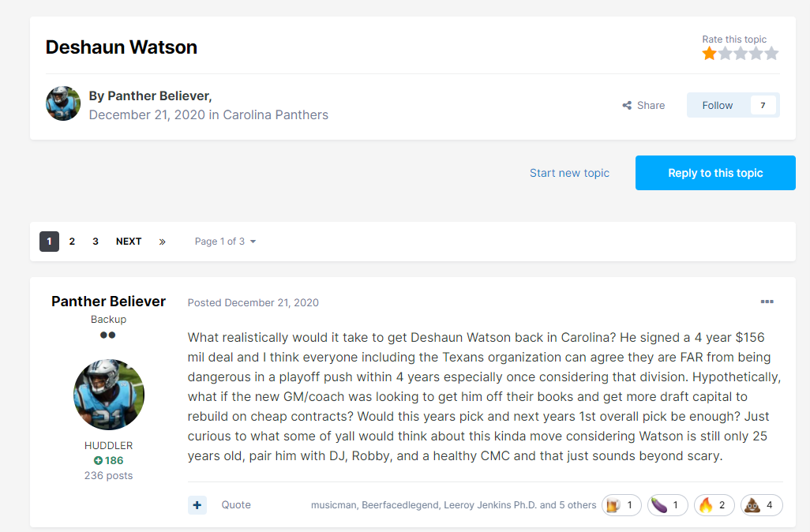Jump to last page double-arrow
The width and height of the screenshot is (810, 532).
coord(162,242)
